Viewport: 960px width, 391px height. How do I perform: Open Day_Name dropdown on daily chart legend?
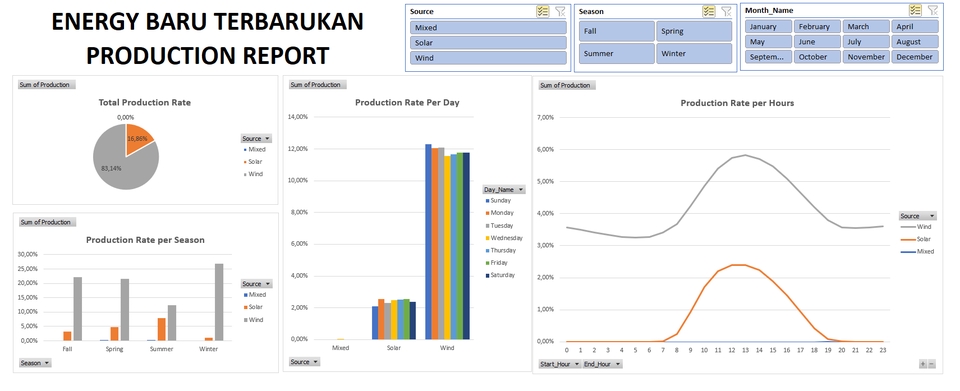point(504,190)
